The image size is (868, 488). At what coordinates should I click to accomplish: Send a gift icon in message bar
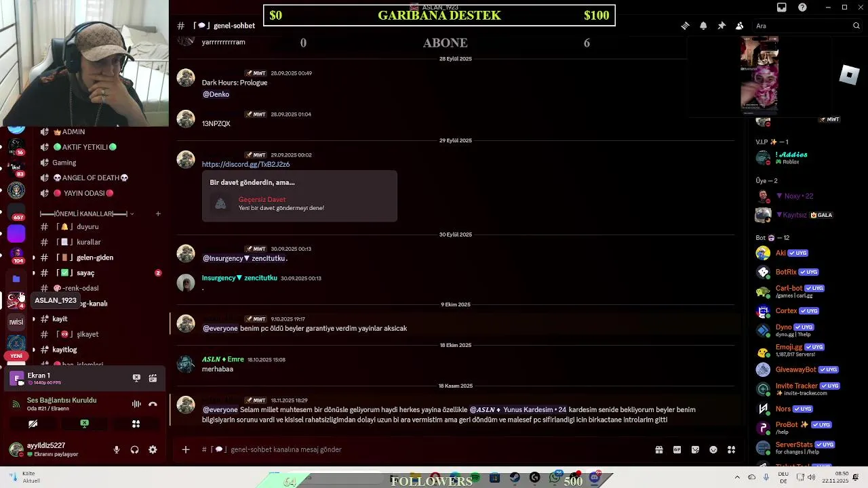pos(658,449)
